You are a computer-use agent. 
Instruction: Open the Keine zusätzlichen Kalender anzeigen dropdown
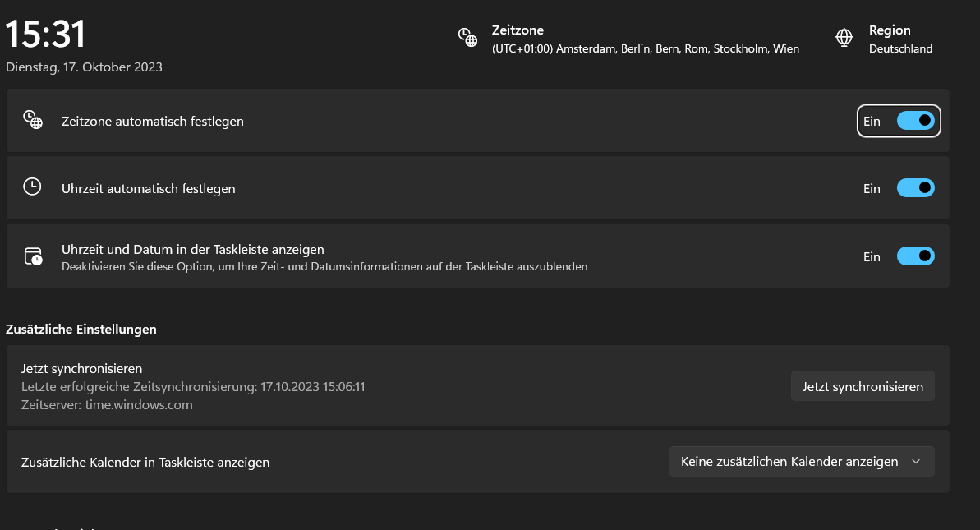[x=802, y=462]
